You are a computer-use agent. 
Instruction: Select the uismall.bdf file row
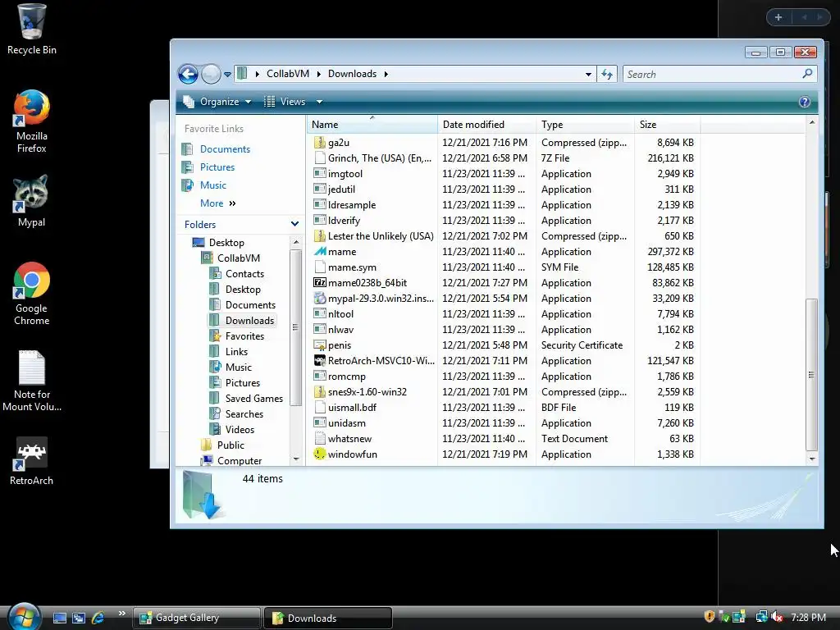[x=504, y=407]
